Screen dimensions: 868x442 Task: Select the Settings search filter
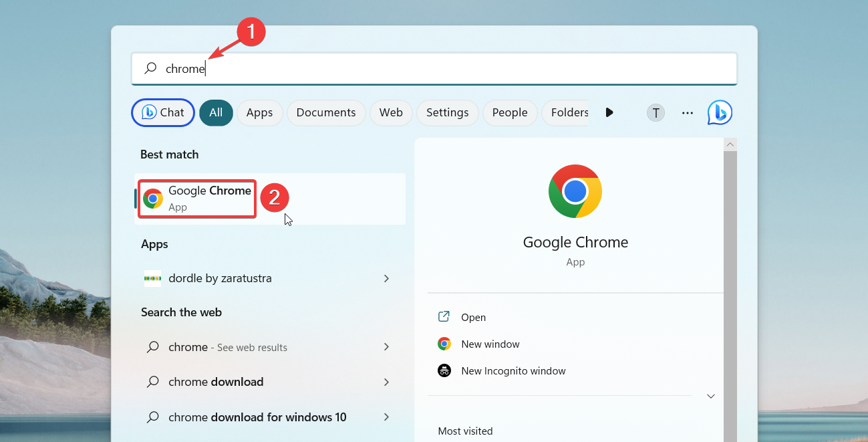[447, 112]
